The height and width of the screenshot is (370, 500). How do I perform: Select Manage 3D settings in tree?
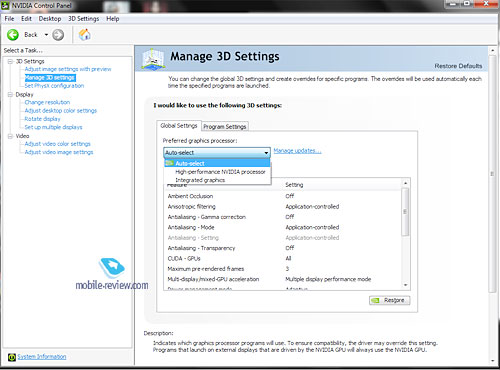coord(50,78)
